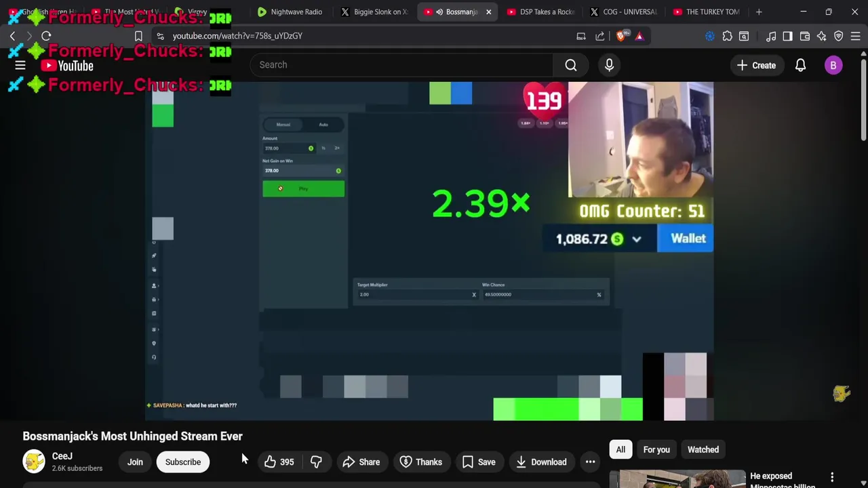Share this video
Viewport: 868px width, 488px height.
[361, 462]
